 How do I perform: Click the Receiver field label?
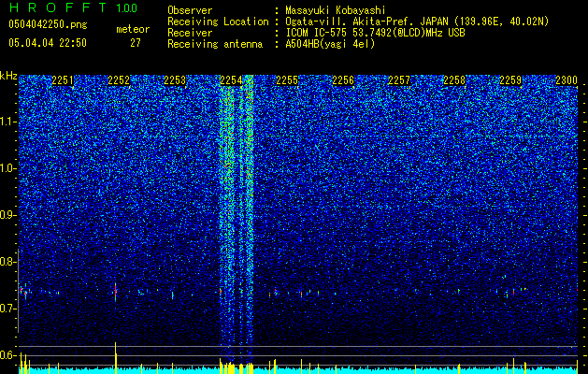190,33
